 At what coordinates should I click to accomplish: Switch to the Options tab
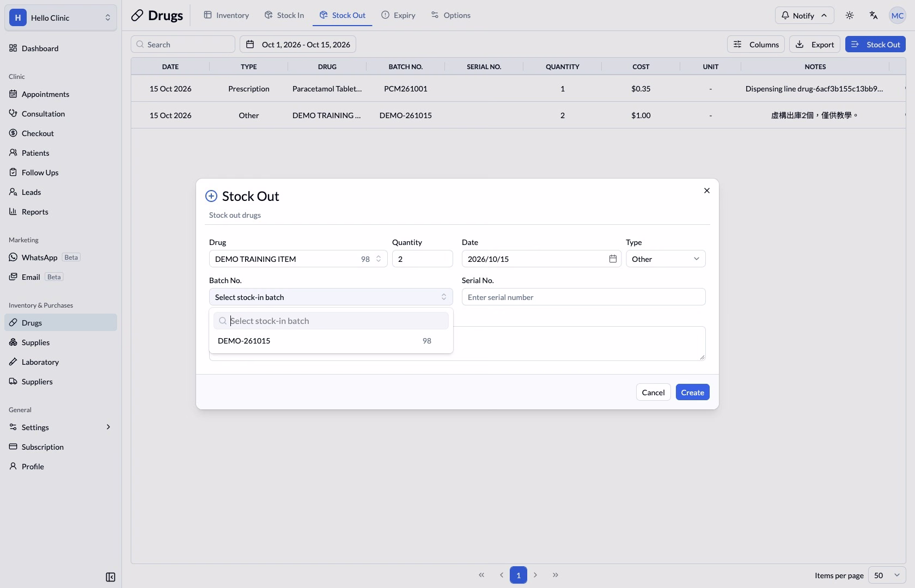450,15
